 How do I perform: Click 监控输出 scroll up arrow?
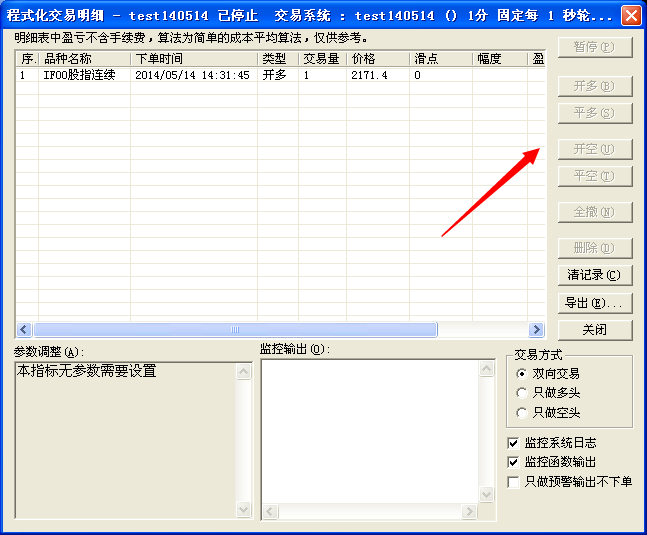[486, 369]
